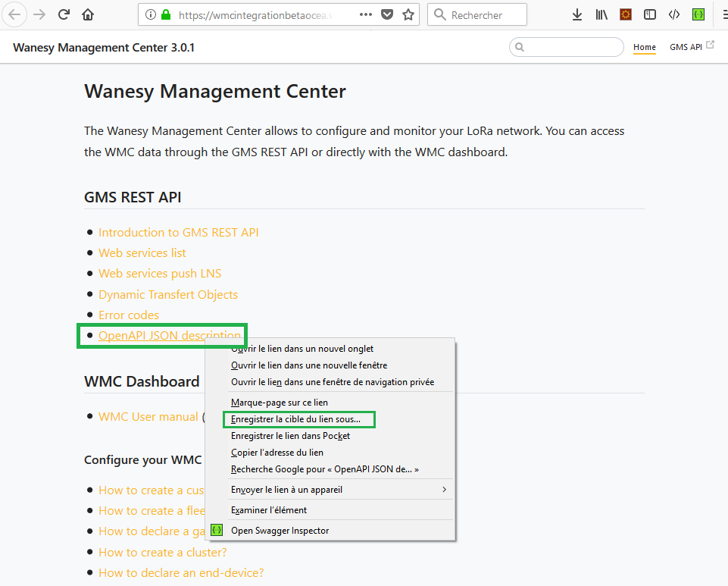
Task: Select 'Examiner l'élément' from context menu
Action: coord(269,510)
